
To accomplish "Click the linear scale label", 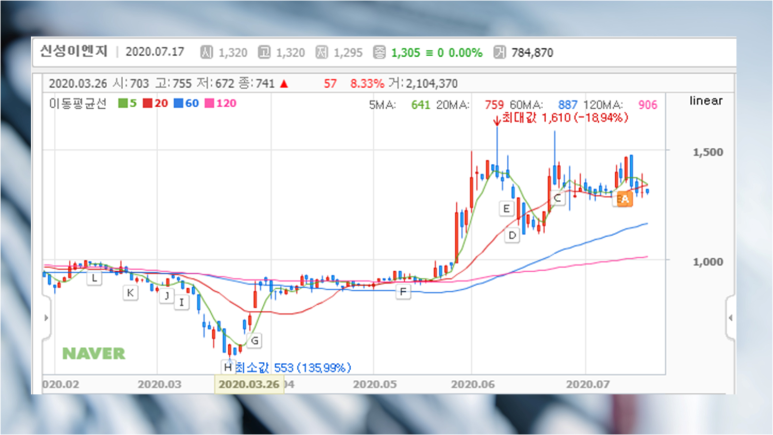I will coord(706,101).
